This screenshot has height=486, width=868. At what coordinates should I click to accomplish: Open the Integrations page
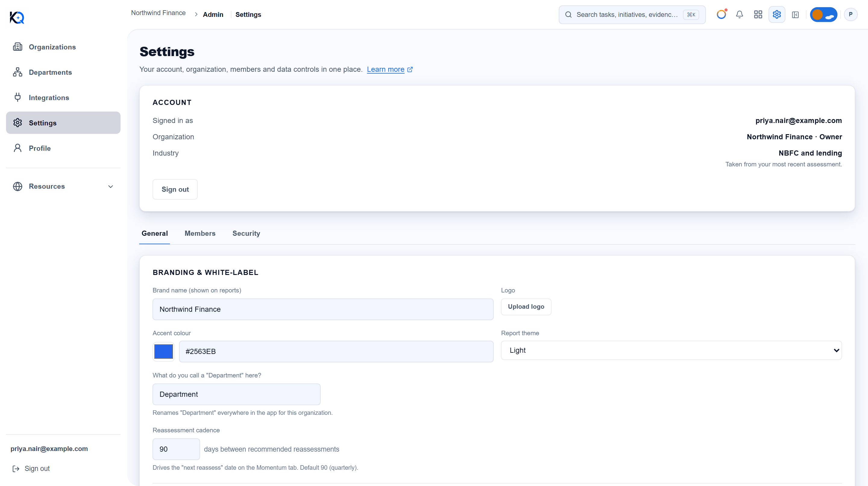point(63,97)
